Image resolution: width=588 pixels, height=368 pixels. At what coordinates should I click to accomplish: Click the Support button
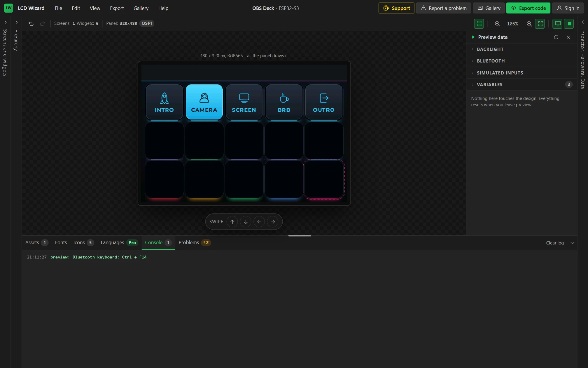[x=396, y=8]
